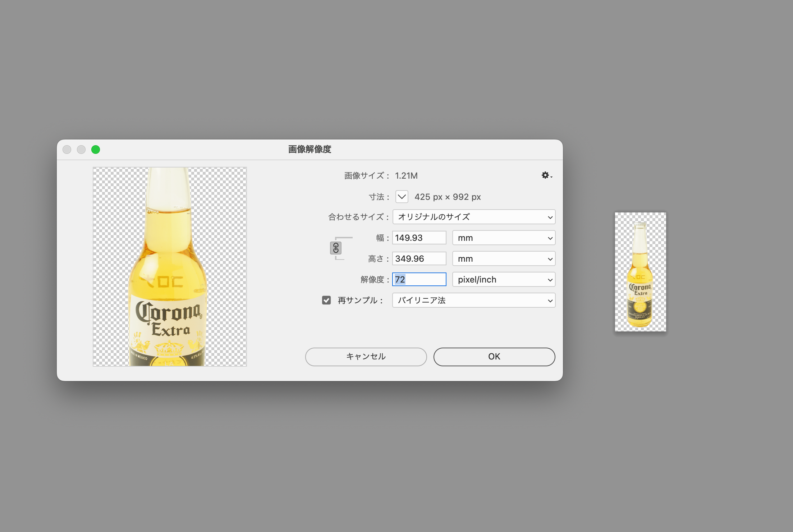
Task: Toggle resampling off via its checkbox
Action: 326,300
